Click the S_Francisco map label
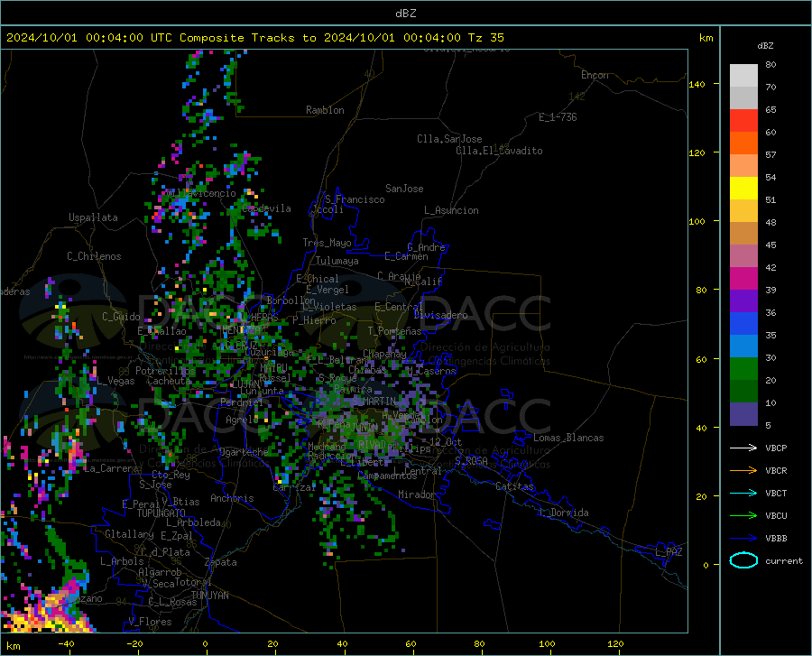The image size is (812, 656). click(355, 199)
